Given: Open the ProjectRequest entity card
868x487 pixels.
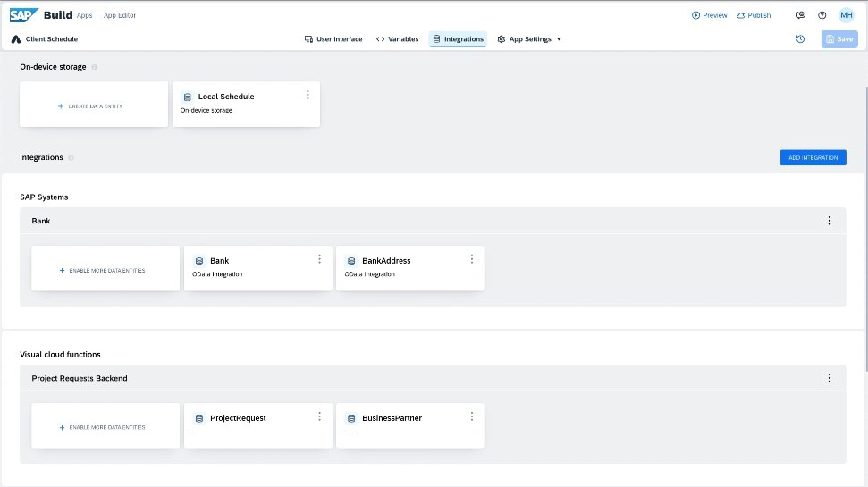Looking at the screenshot, I should point(258,425).
